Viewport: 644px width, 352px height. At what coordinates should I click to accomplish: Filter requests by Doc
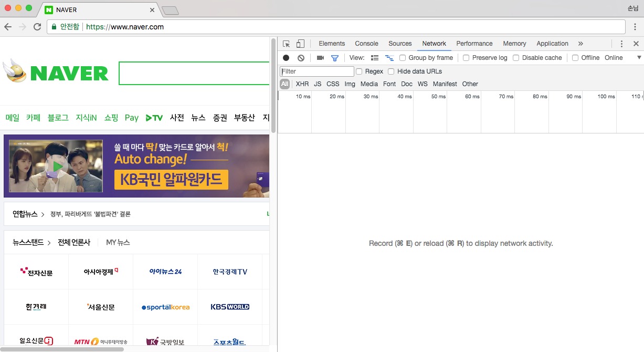coord(407,84)
